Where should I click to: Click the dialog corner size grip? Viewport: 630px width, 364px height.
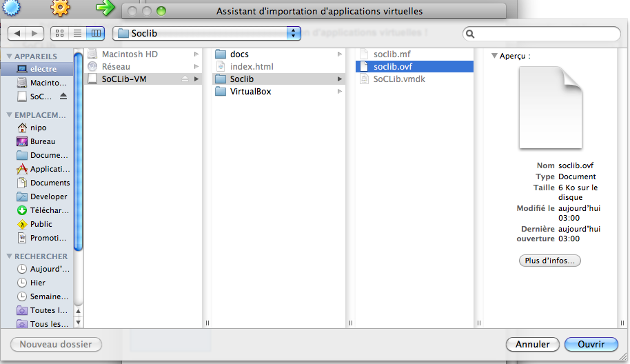pyautogui.click(x=623, y=356)
